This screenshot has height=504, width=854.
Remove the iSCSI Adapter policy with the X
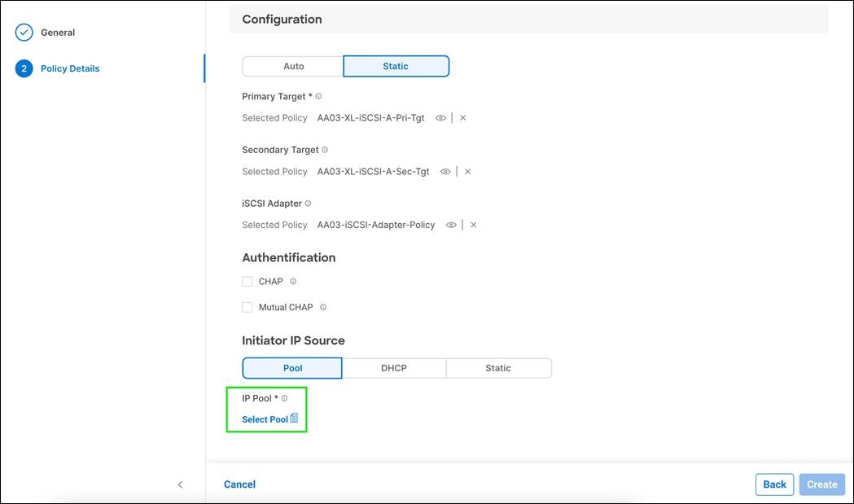coord(473,224)
